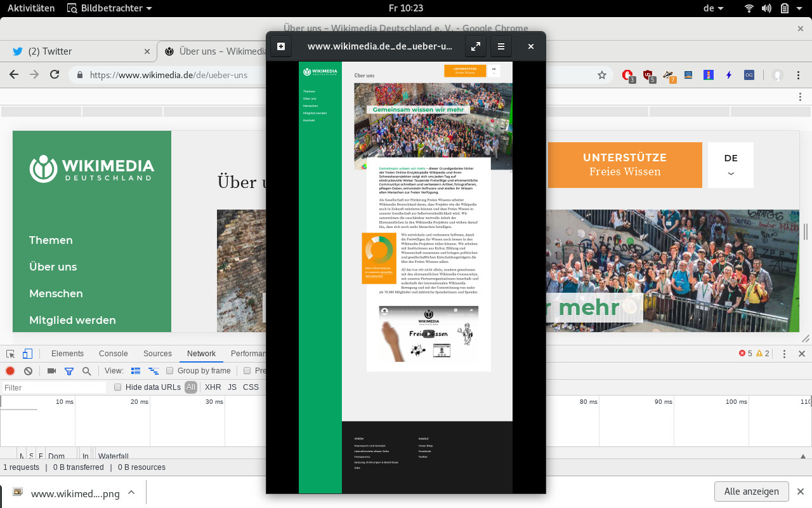Clear the network log
The height and width of the screenshot is (508, 812).
(x=28, y=371)
